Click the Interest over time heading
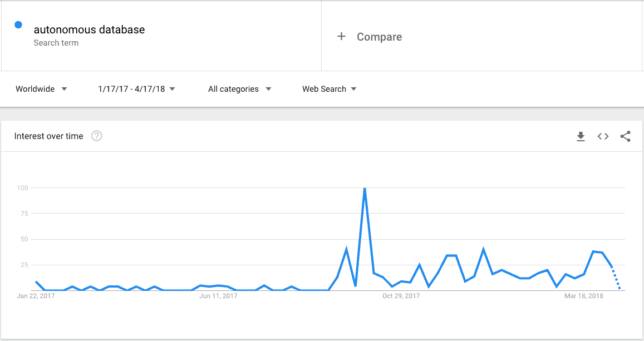Image resolution: width=644 pixels, height=341 pixels. (x=48, y=136)
